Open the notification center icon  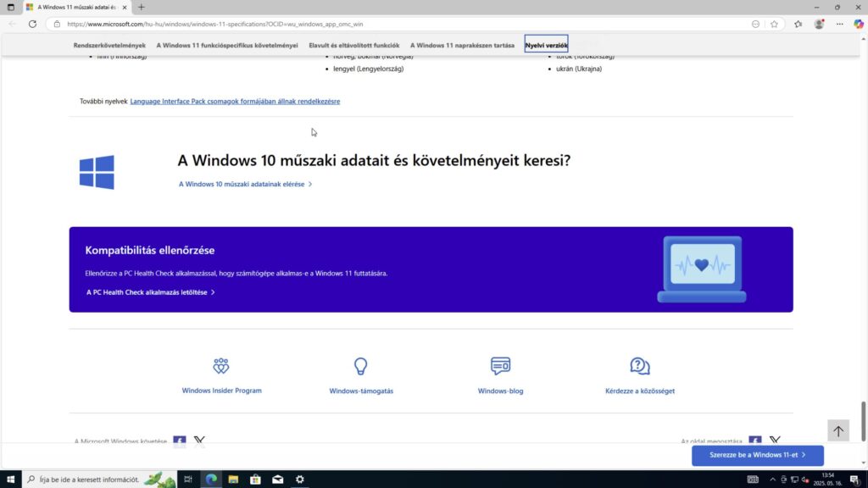coord(854,480)
